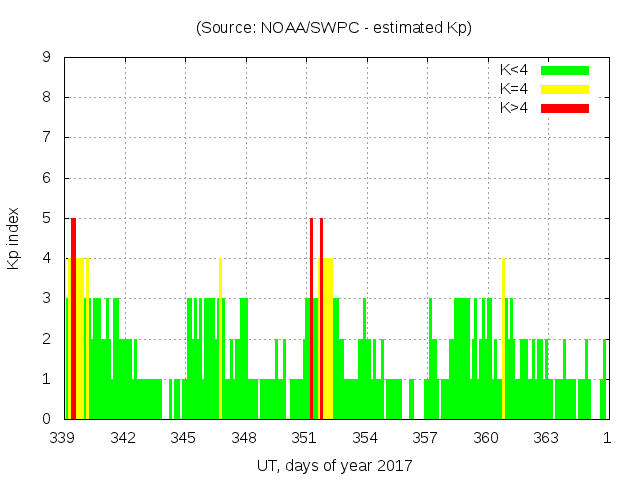Click the y-axis tick label 5
The height and width of the screenshot is (480, 640).
(x=47, y=219)
